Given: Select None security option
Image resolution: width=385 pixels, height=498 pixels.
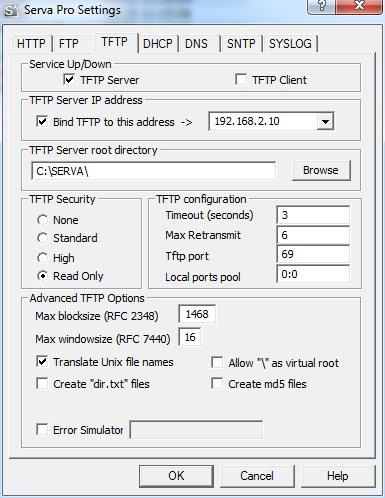Looking at the screenshot, I should [x=42, y=220].
